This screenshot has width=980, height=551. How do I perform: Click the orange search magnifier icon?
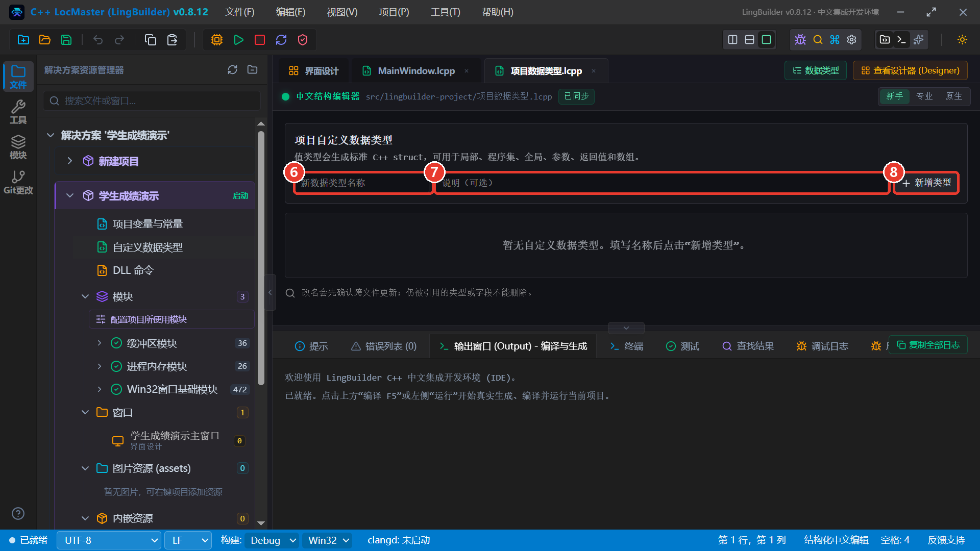818,40
